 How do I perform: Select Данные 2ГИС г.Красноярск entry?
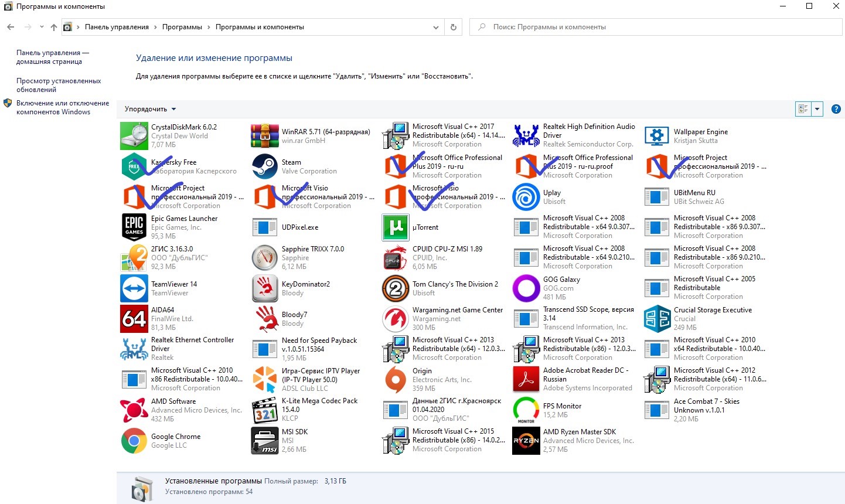coord(444,410)
